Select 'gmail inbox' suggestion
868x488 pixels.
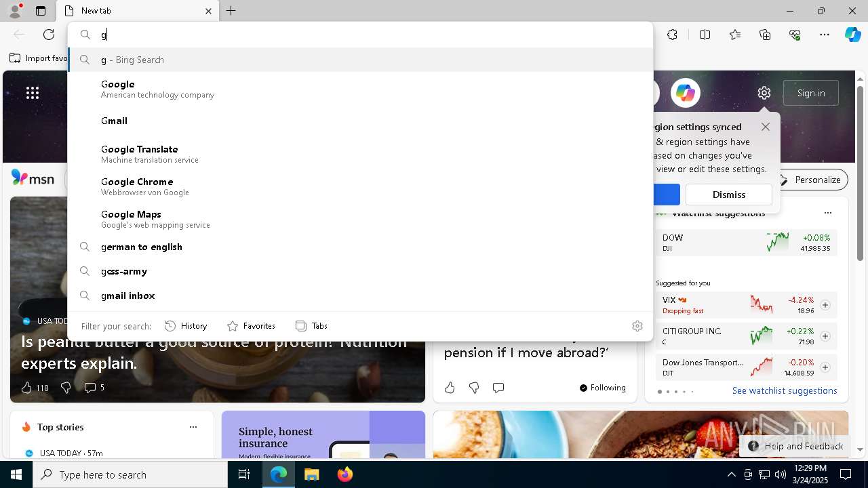360,296
